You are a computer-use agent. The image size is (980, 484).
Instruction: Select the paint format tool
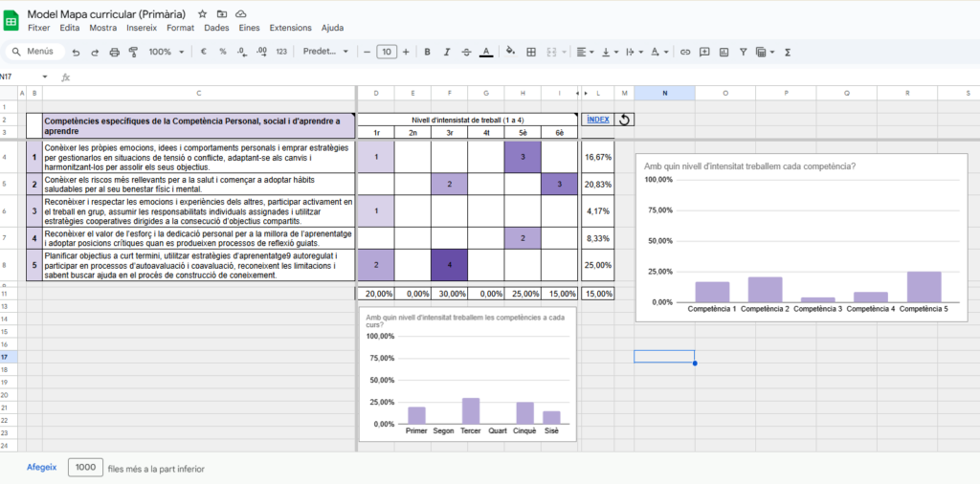click(x=133, y=52)
